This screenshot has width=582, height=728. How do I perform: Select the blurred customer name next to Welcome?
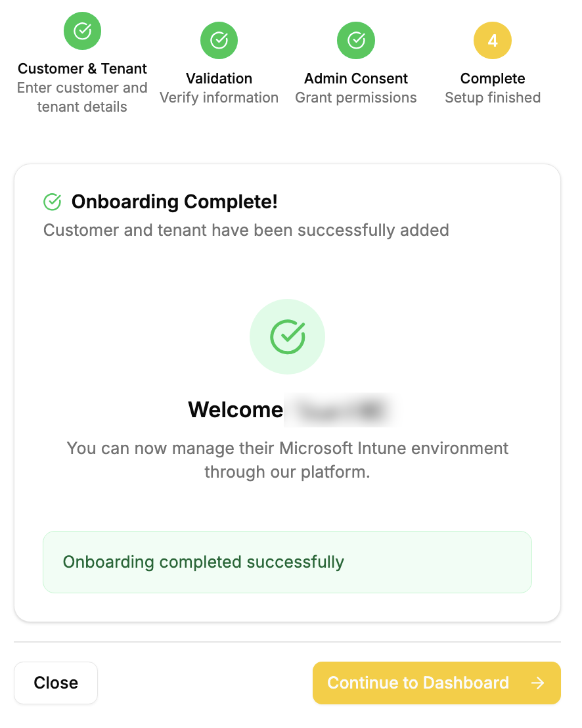(x=342, y=409)
